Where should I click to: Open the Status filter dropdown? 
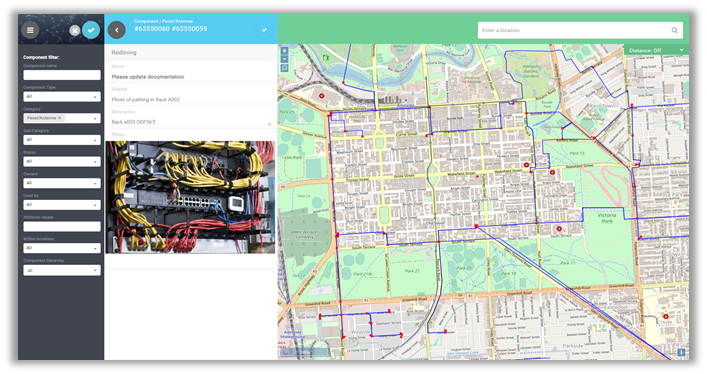tap(62, 162)
